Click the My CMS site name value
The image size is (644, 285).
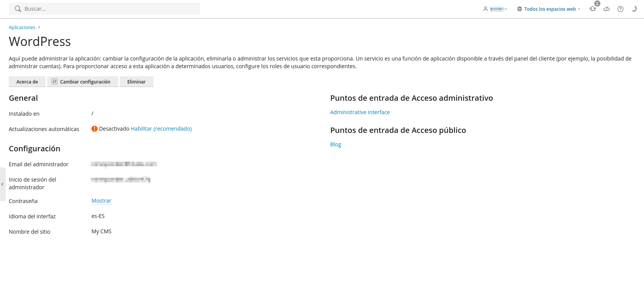101,231
